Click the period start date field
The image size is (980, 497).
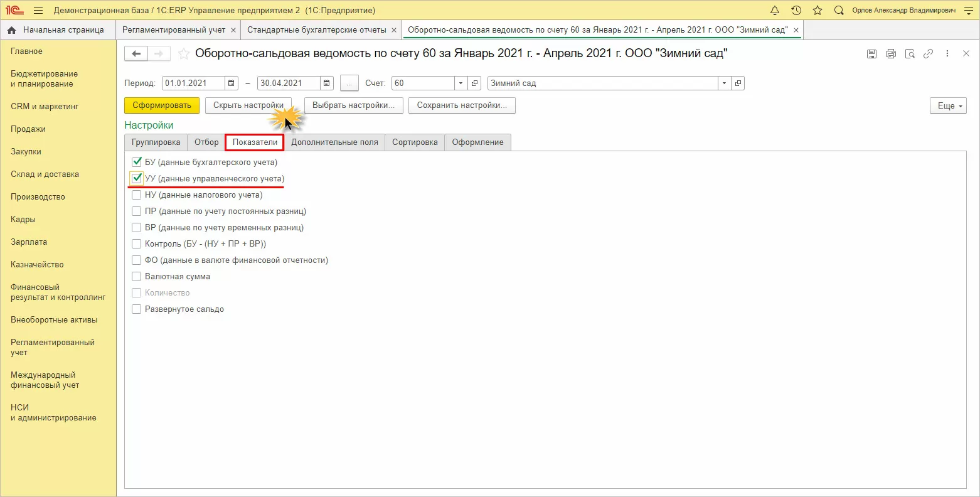[193, 83]
